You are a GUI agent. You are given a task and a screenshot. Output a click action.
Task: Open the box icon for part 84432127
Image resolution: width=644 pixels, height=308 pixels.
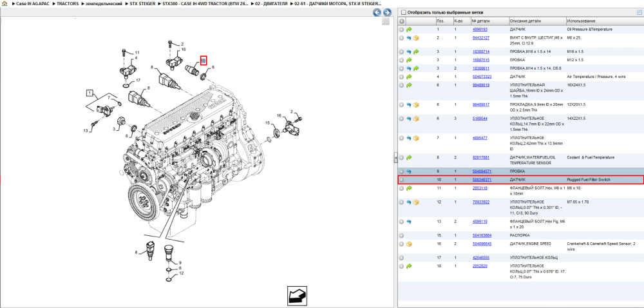pyautogui.click(x=415, y=38)
